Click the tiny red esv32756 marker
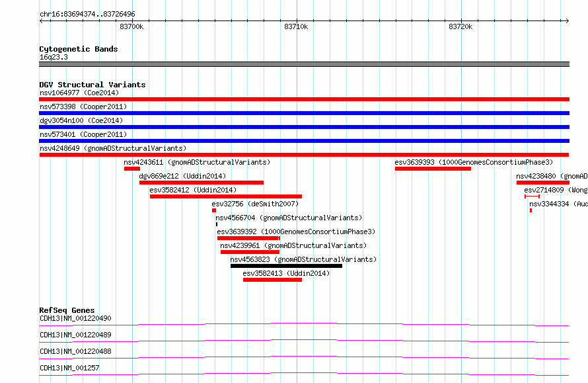This screenshot has width=588, height=383. (x=214, y=210)
